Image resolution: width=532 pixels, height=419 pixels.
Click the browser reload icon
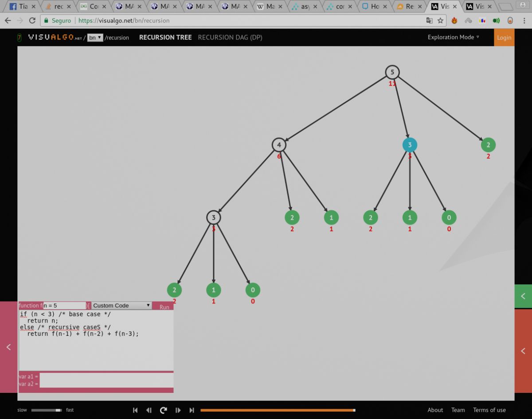[x=32, y=20]
